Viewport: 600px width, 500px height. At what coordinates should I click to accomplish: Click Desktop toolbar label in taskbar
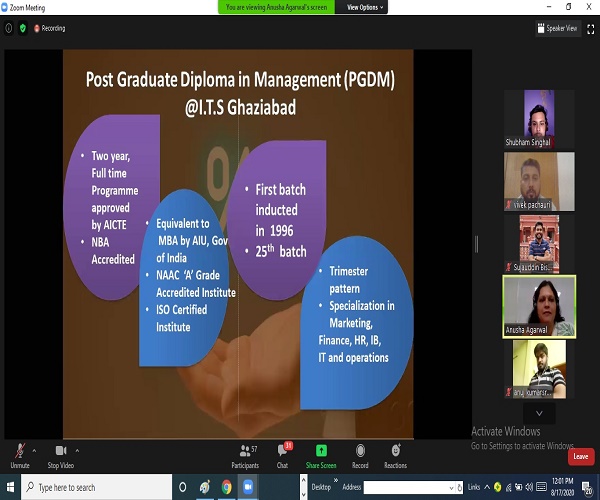tap(321, 487)
